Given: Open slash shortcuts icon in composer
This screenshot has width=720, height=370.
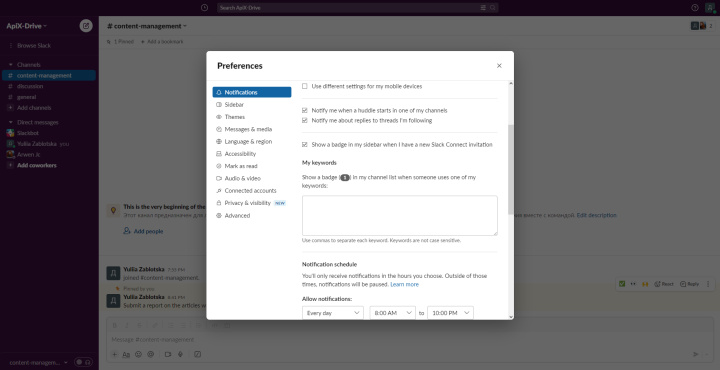Looking at the screenshot, I should 197,354.
